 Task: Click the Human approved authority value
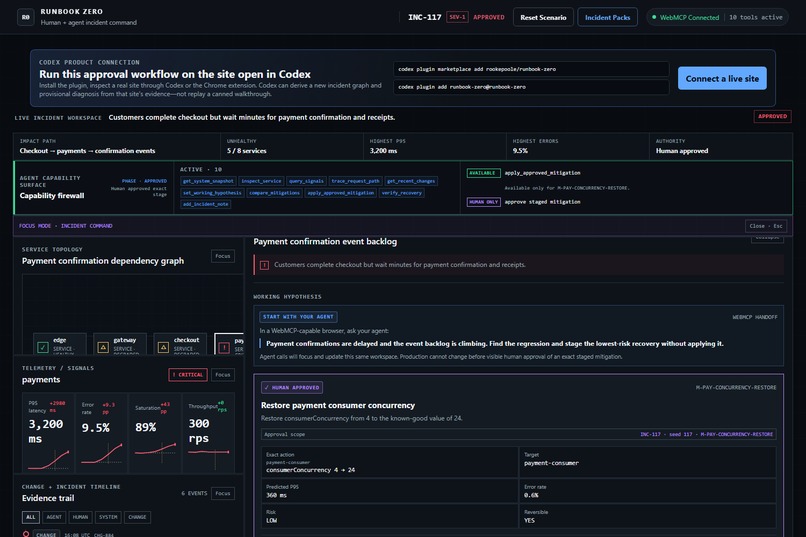click(x=682, y=151)
